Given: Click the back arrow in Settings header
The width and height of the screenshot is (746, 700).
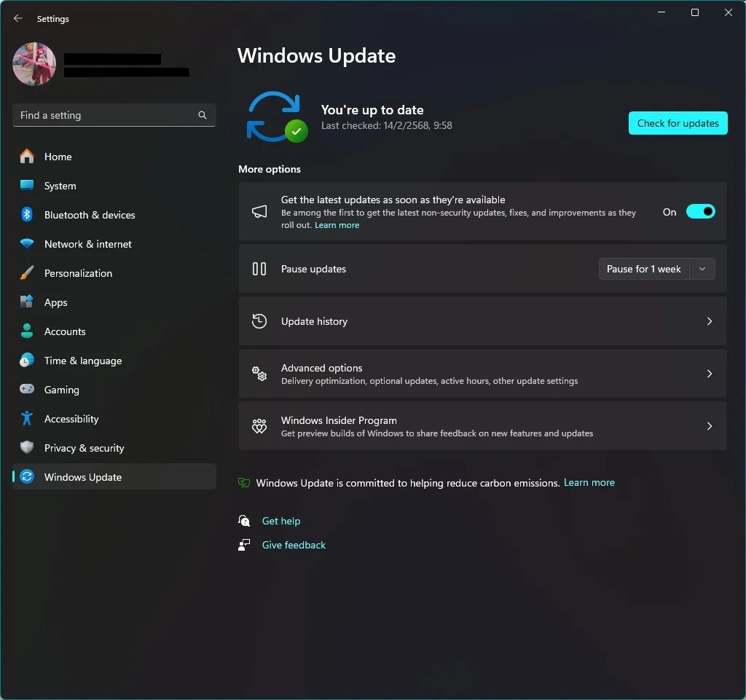Looking at the screenshot, I should point(18,18).
